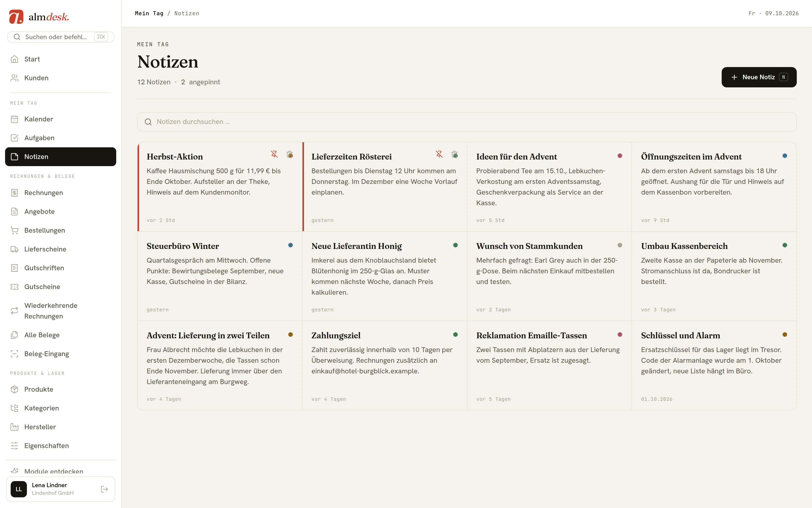Open the Advent: Lieferung in zwei Teilen note
812x508 pixels.
coord(219,365)
